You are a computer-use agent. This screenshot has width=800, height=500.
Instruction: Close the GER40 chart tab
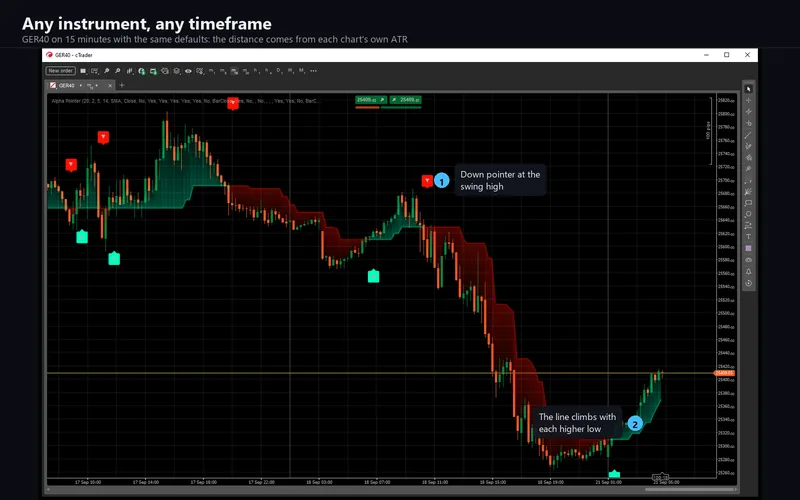coord(110,86)
